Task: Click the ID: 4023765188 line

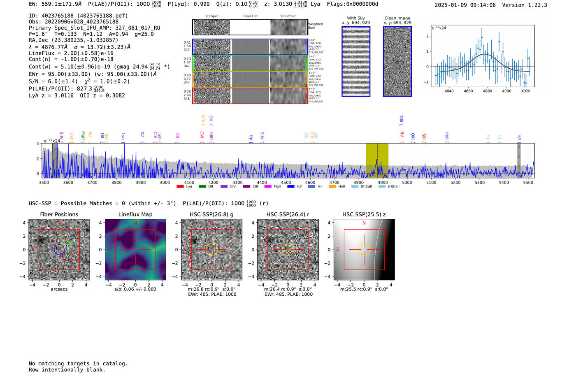Action: [78, 16]
